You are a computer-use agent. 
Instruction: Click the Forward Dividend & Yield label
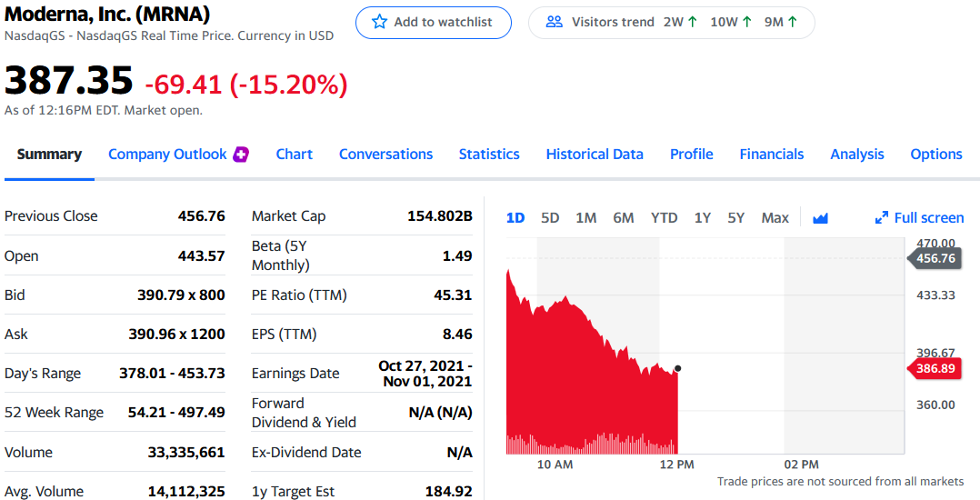point(304,413)
